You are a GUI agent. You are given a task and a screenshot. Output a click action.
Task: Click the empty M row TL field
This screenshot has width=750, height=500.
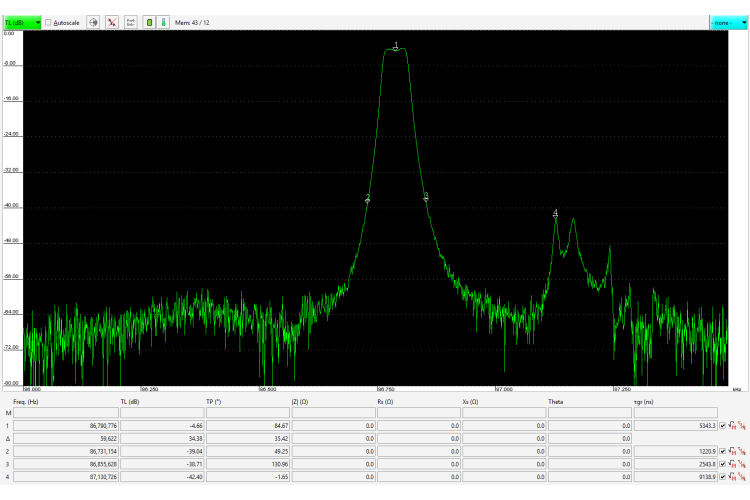162,413
